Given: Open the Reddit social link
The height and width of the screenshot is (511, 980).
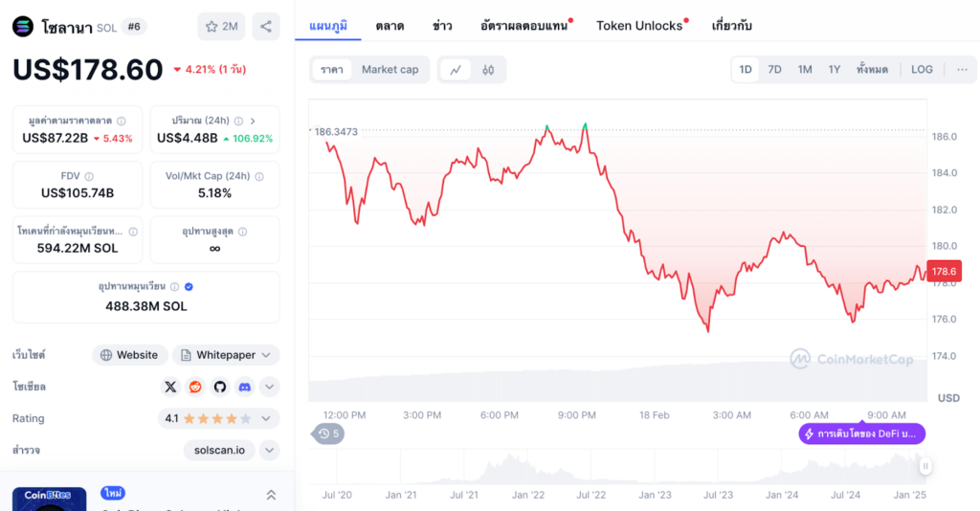Looking at the screenshot, I should (195, 387).
